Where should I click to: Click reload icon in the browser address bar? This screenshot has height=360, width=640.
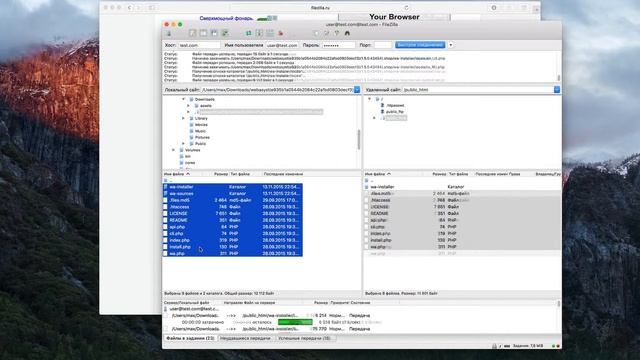(x=406, y=7)
